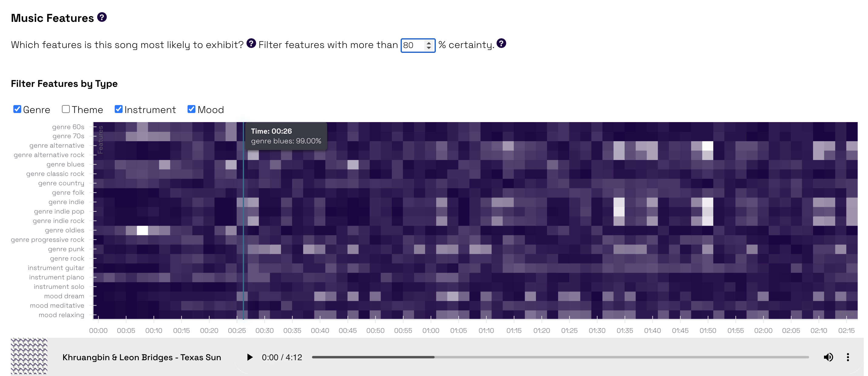Play the Texas Sun track
This screenshot has width=868, height=376.
[x=249, y=357]
